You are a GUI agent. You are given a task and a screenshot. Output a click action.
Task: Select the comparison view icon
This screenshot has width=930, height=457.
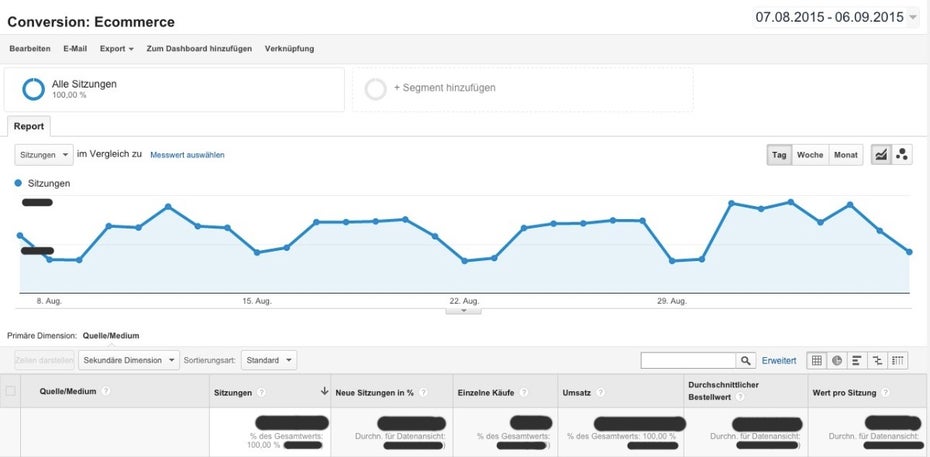pos(877,360)
